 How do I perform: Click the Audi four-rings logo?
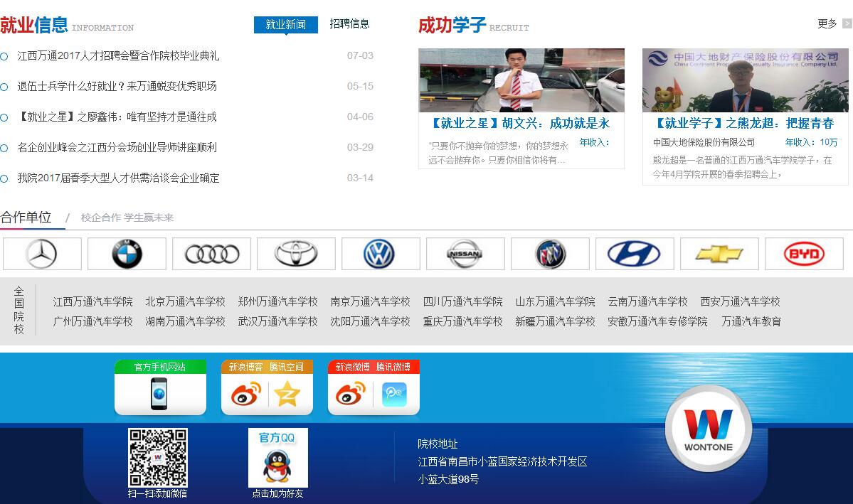pyautogui.click(x=211, y=254)
